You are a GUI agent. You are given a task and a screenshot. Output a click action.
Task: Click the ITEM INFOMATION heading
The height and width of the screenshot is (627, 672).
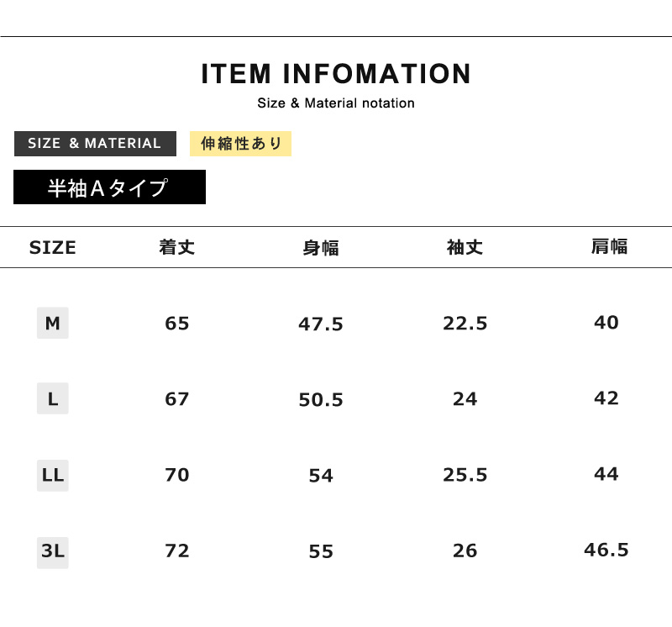336,74
